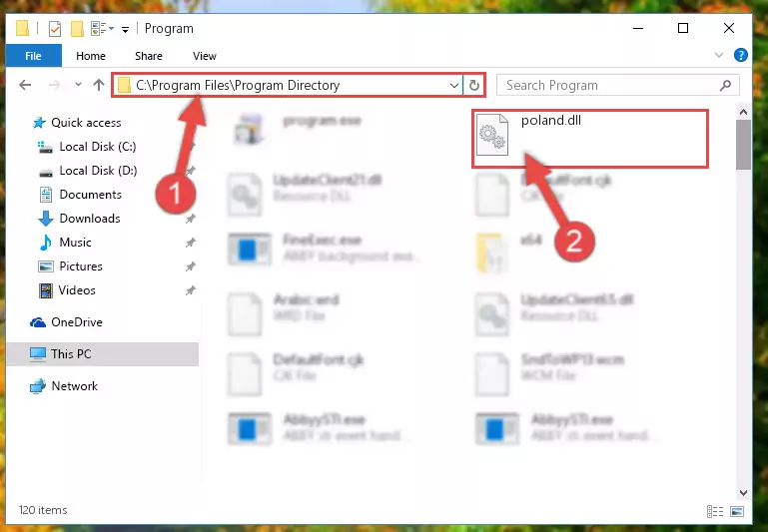
Task: Navigate up one folder level arrow
Action: [x=99, y=85]
